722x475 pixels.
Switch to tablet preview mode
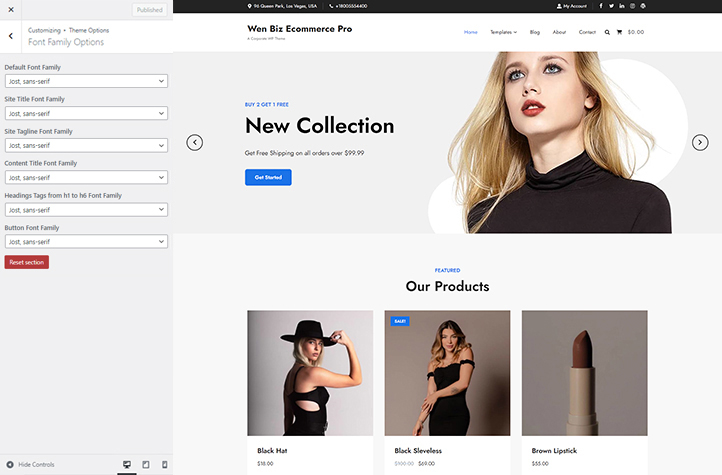pyautogui.click(x=146, y=464)
